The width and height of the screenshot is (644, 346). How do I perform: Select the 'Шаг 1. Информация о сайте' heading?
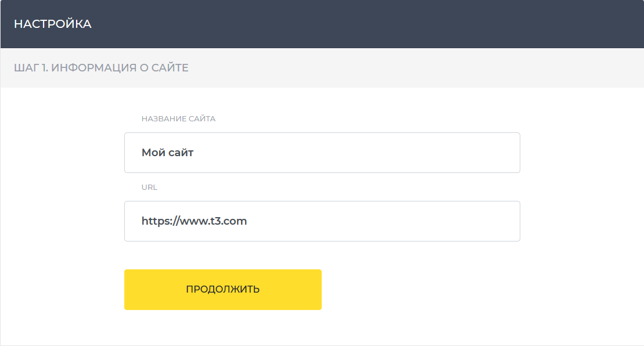(x=101, y=68)
